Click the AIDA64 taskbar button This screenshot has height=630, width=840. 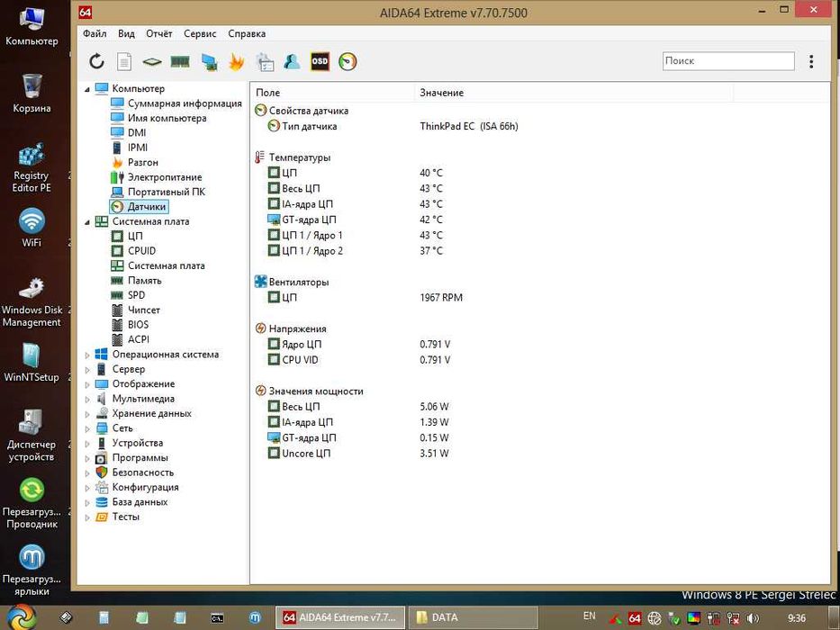[x=339, y=617]
